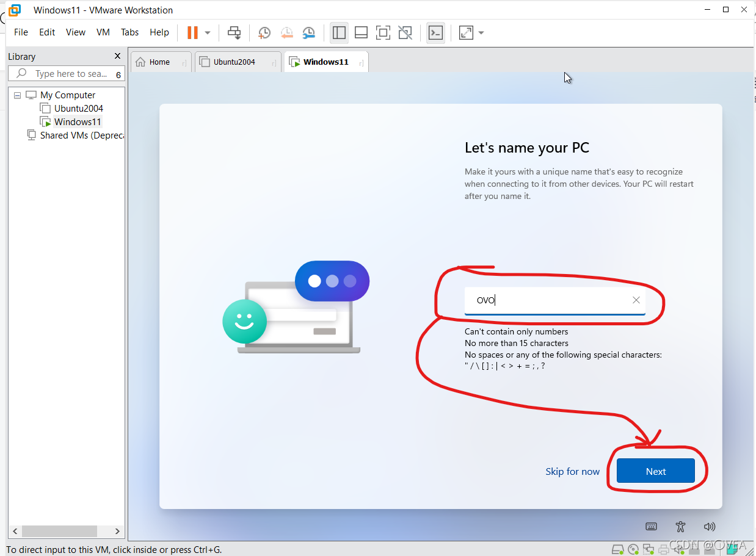Open the on-screen keyboard icon

click(x=652, y=527)
